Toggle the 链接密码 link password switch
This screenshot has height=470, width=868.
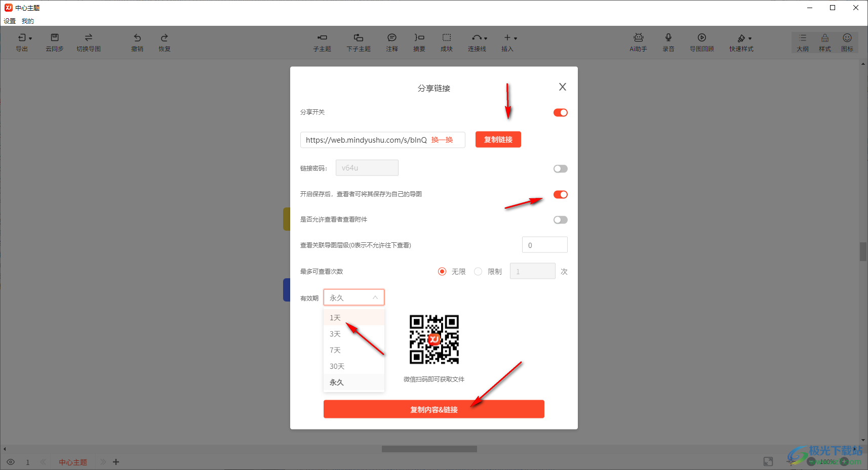pyautogui.click(x=560, y=168)
